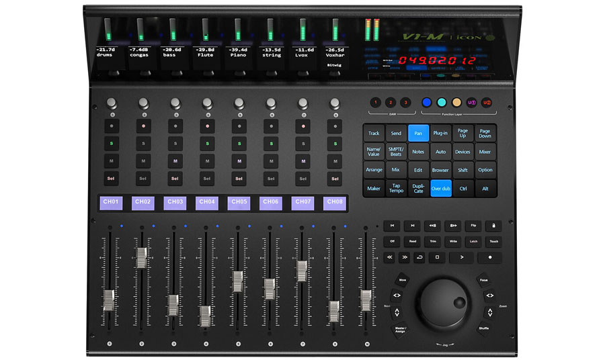Toggle record arm above CH02
605x364 pixels.
[x=144, y=126]
